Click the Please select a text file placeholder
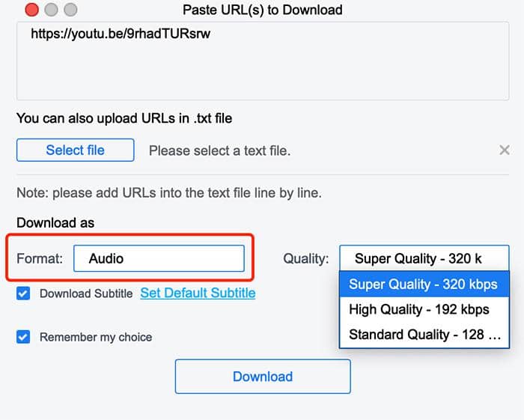The height and width of the screenshot is (420, 524). pyautogui.click(x=219, y=150)
